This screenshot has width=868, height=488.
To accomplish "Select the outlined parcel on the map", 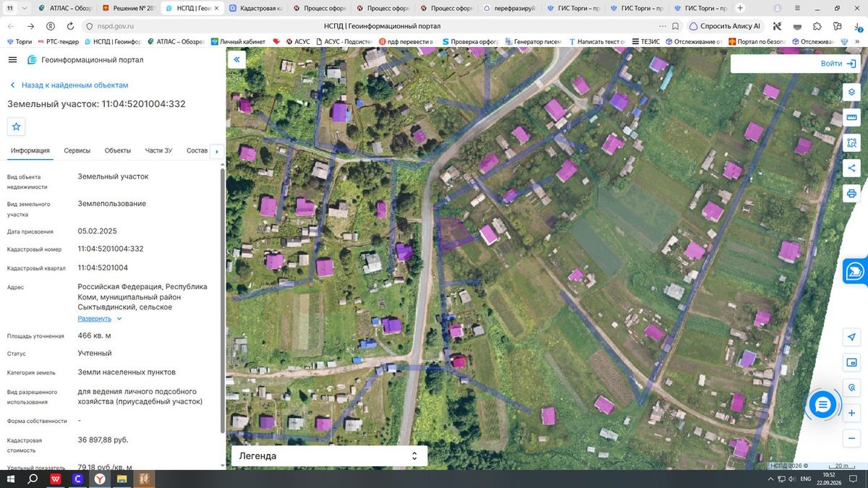I will (454, 233).
